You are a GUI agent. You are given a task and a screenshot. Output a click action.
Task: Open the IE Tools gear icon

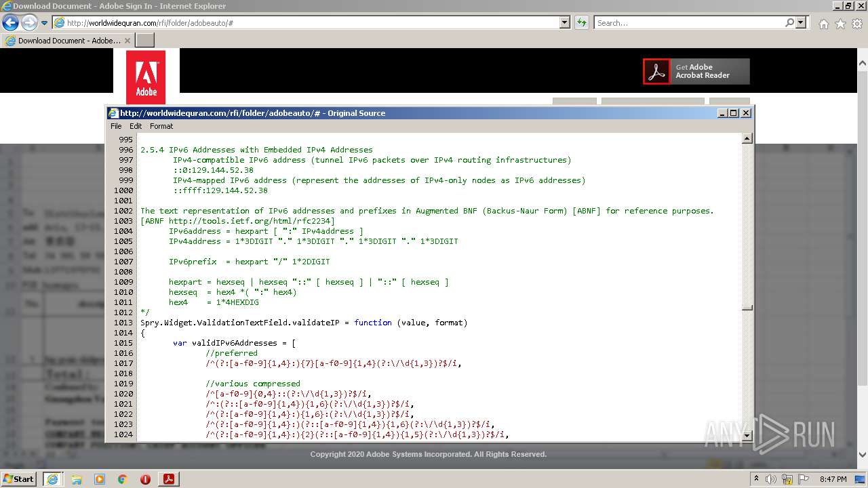[x=857, y=24]
